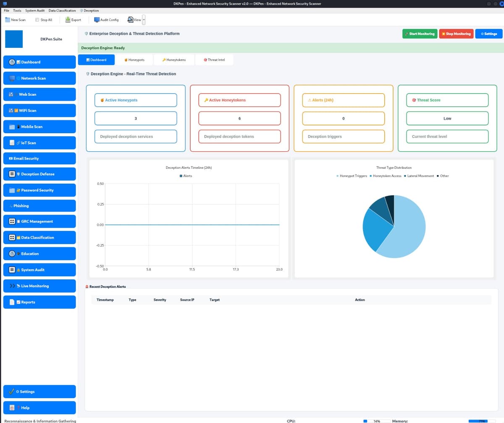
Task: Click the Stop Monitoring button
Action: click(x=456, y=34)
